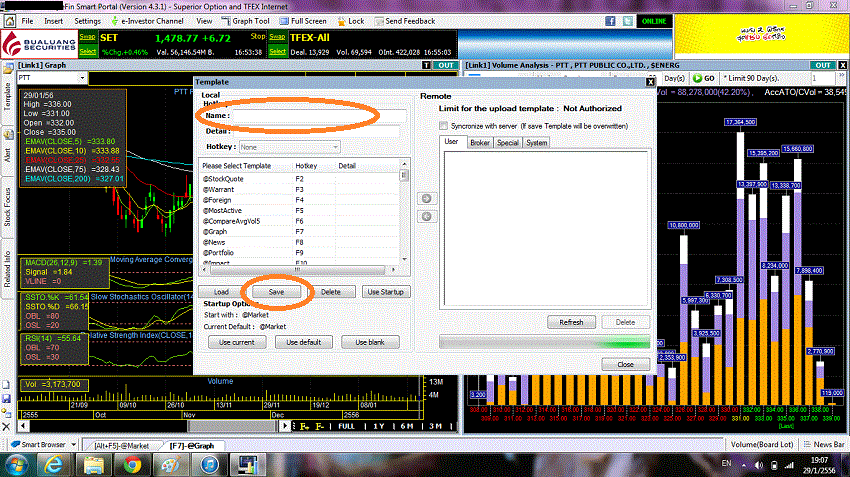Image resolution: width=850 pixels, height=477 pixels.
Task: Set graph range to 1Y
Action: 378,427
